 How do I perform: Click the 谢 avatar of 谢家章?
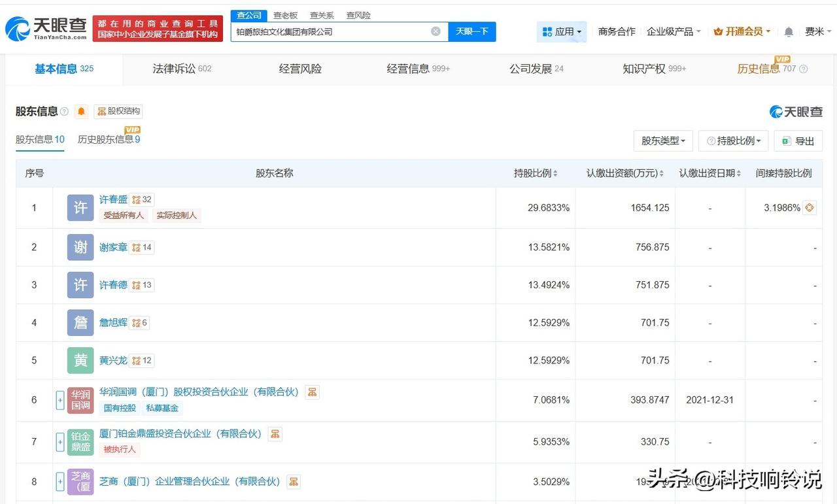(x=80, y=247)
